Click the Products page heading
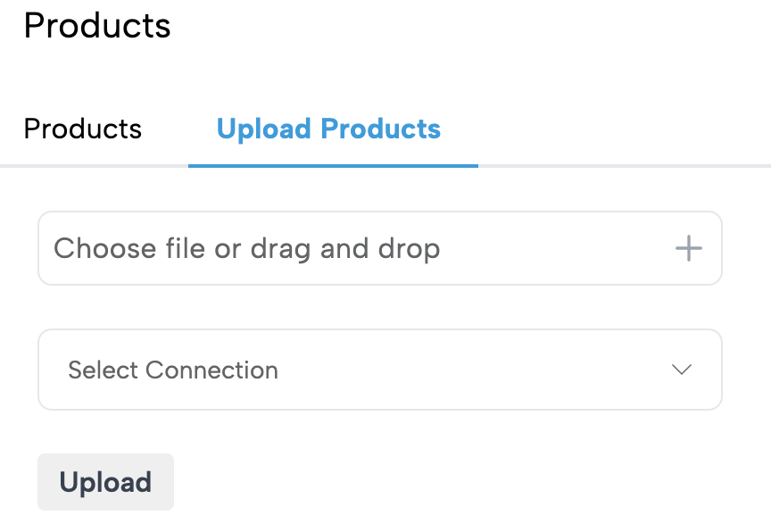Screen dimensions: 771x532 click(97, 25)
